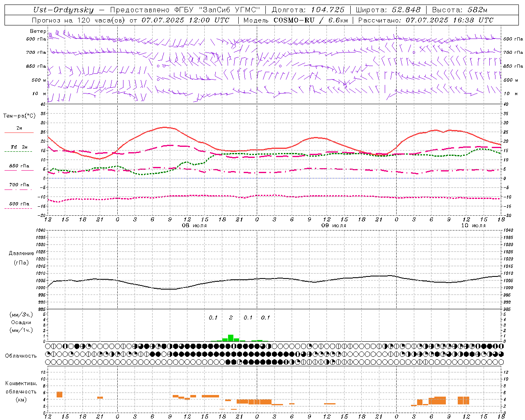Screen dimensions: 525x420
Task: Click the (мм/1ч.) precipitation unit label
Action: (21, 330)
